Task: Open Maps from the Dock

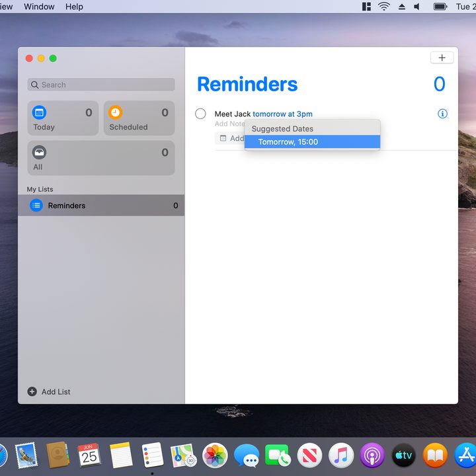Action: (184, 455)
